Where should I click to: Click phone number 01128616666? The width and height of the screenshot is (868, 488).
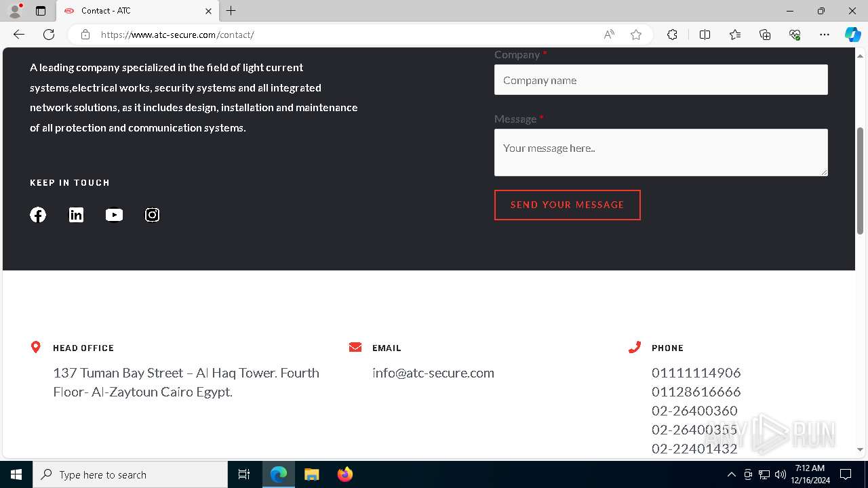coord(696,392)
